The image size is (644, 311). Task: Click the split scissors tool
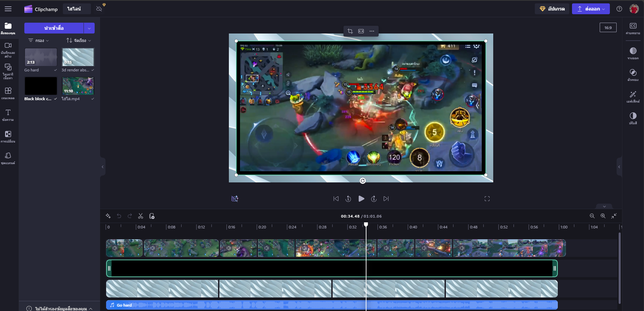(141, 216)
